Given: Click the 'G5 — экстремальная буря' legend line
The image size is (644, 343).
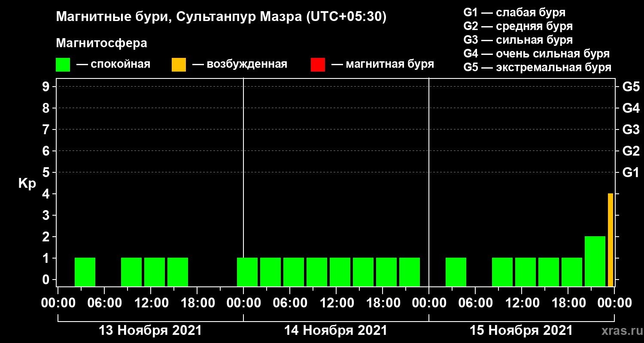Looking at the screenshot, I should point(538,67).
